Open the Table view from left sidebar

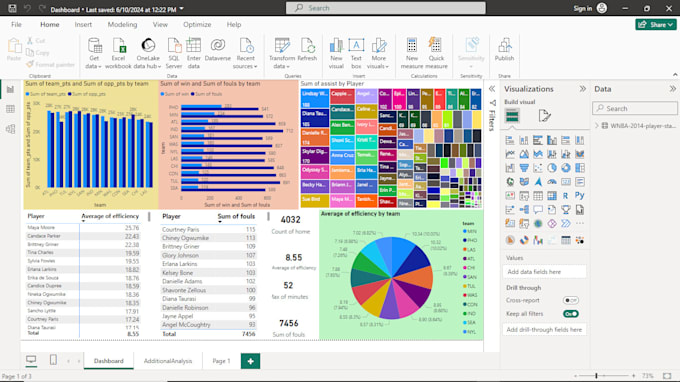point(10,109)
